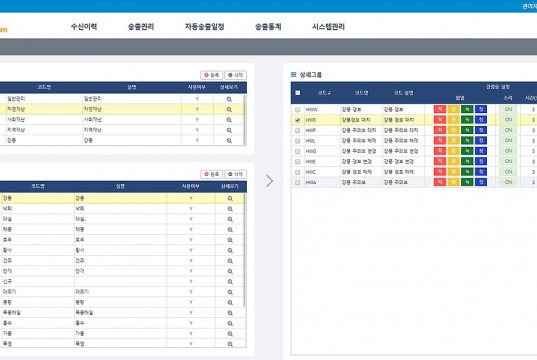Select blue 청 color in HWC row

[481, 172]
